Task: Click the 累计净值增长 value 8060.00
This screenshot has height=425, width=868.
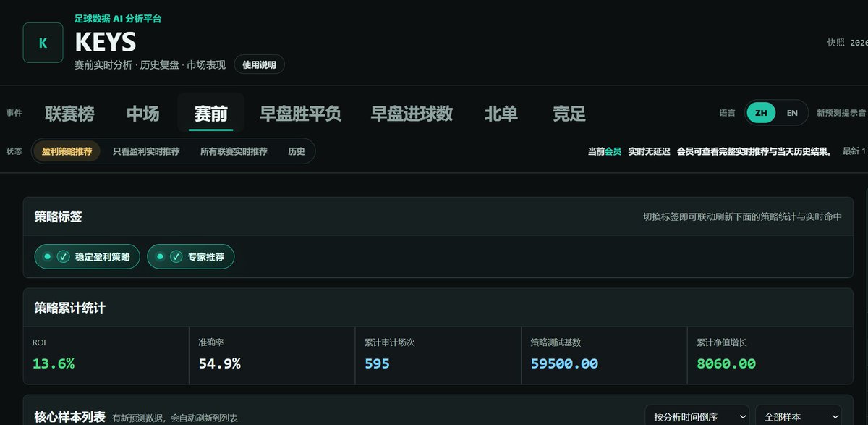Action: 726,363
